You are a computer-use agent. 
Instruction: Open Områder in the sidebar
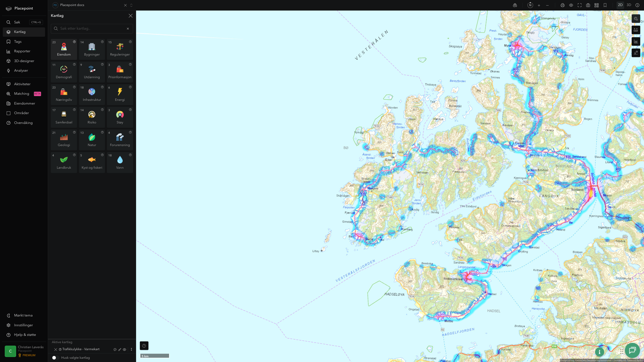tap(24, 113)
